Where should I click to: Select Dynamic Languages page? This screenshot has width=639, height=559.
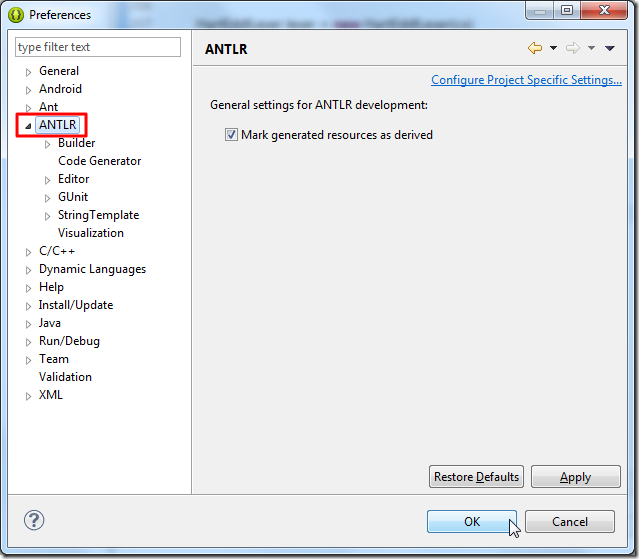point(93,269)
